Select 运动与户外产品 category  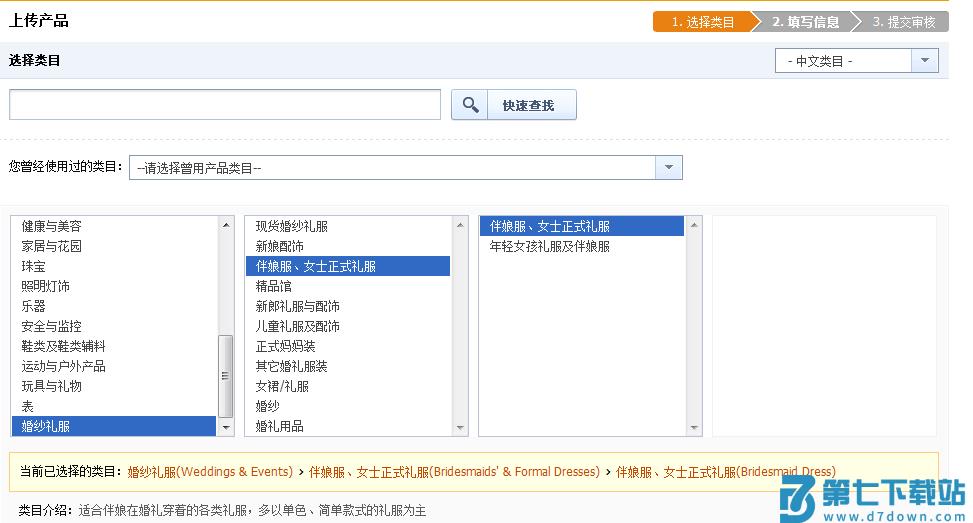(64, 366)
